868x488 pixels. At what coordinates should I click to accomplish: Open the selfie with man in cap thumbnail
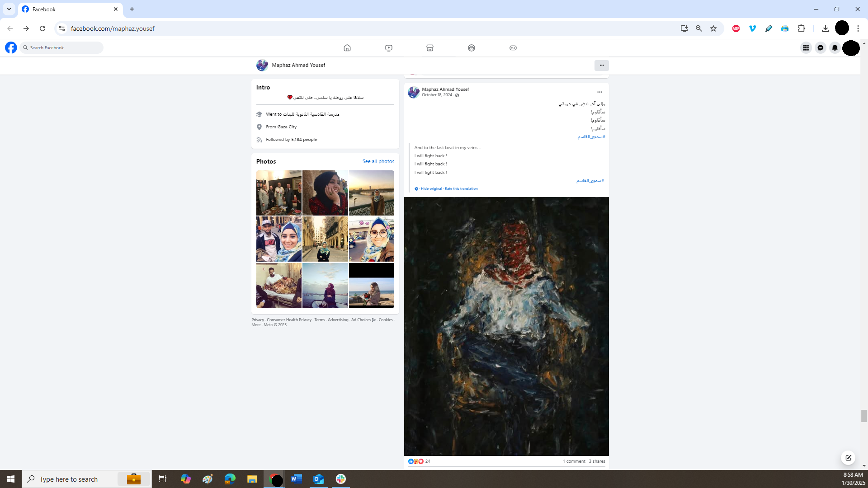(279, 239)
